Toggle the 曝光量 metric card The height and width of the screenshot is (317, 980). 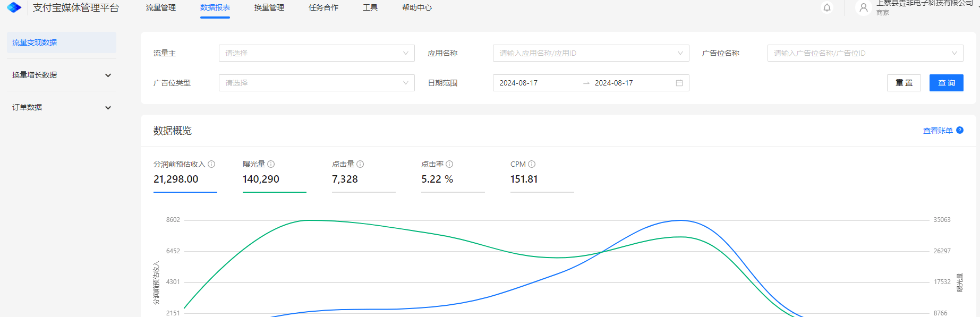point(274,174)
